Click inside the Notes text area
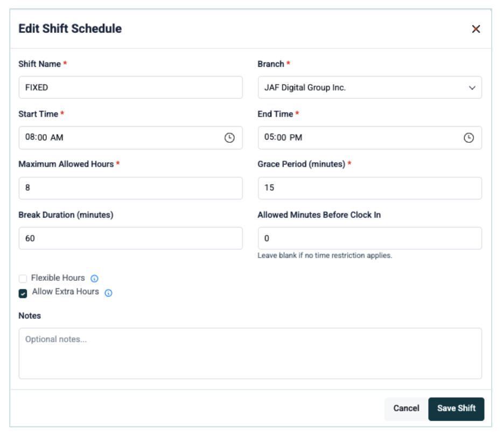The width and height of the screenshot is (504, 442). tap(250, 354)
